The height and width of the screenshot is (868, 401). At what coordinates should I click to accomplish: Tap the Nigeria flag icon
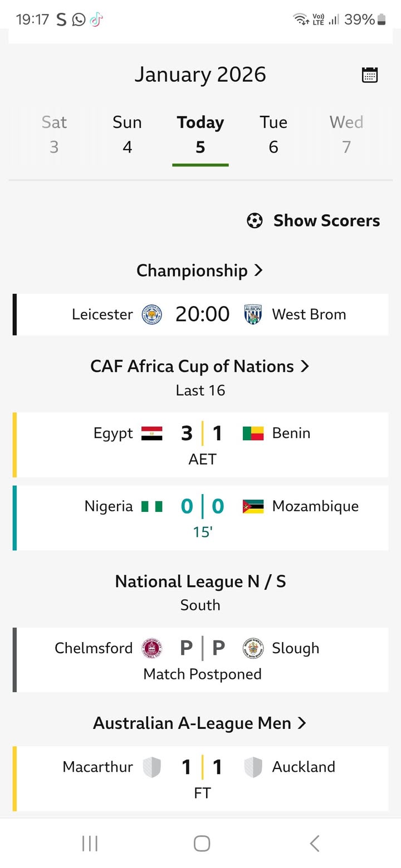tap(151, 506)
